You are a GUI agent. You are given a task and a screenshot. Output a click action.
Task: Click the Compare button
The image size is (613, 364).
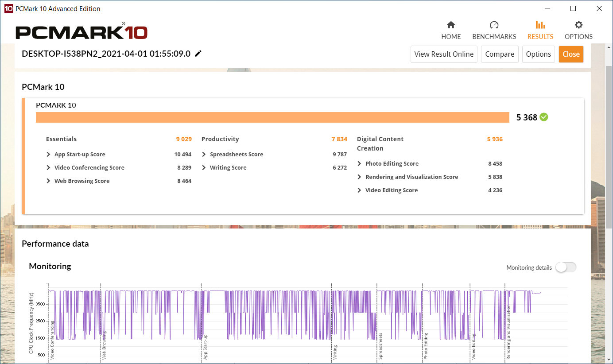(x=500, y=54)
